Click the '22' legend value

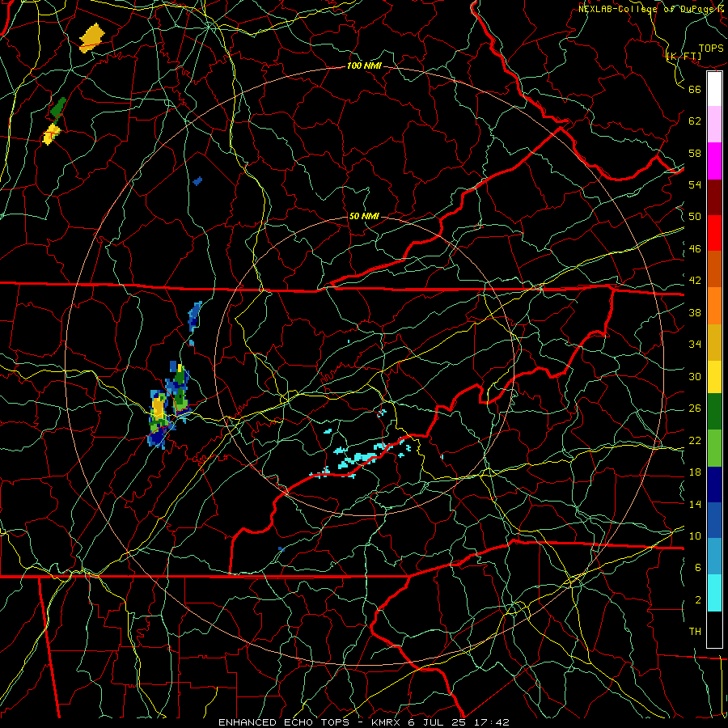tap(695, 441)
